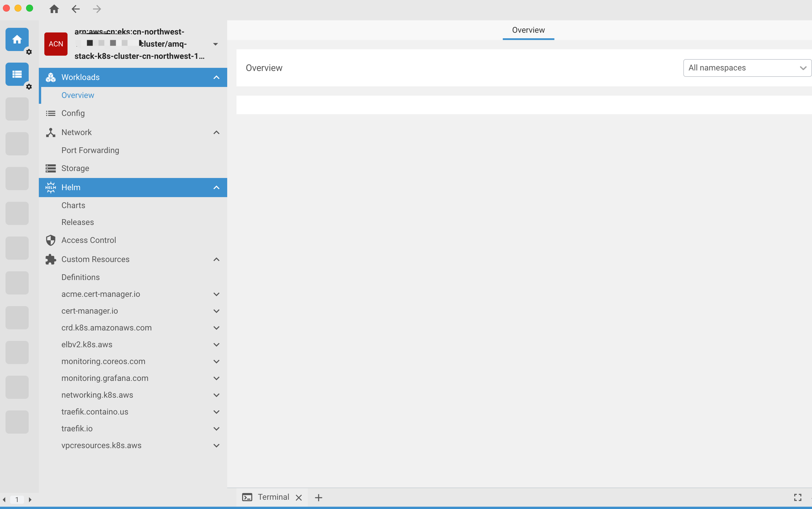Open the cluster settings gear
Screen dimensions: 812x509
pos(29,87)
